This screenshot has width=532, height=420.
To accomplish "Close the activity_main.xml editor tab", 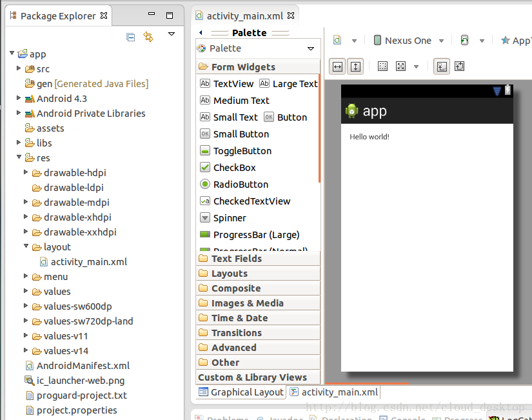I will [x=291, y=15].
